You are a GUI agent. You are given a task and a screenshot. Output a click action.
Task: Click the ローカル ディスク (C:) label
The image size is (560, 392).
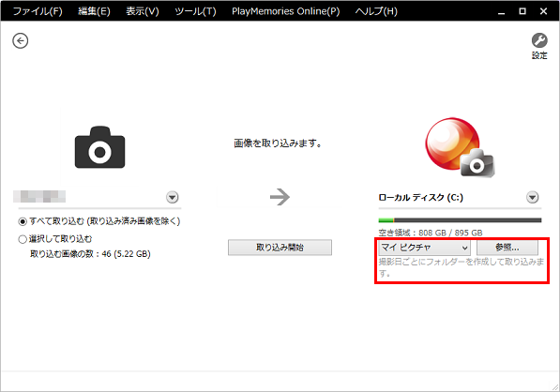(x=421, y=198)
